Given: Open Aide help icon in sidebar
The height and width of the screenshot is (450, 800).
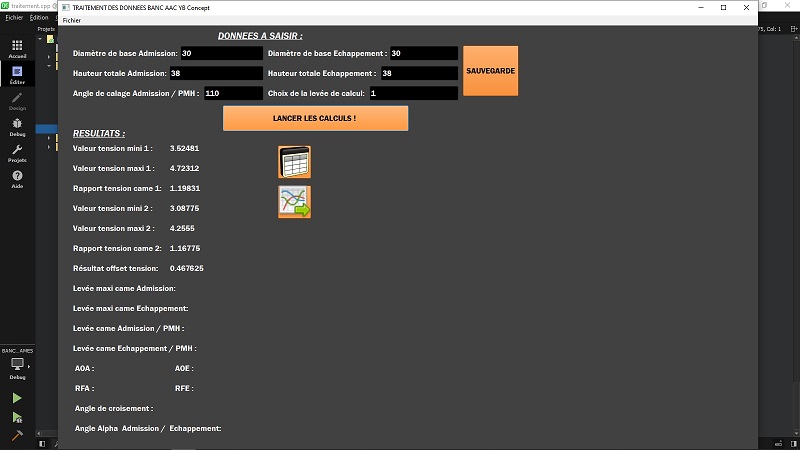Looking at the screenshot, I should tap(17, 179).
